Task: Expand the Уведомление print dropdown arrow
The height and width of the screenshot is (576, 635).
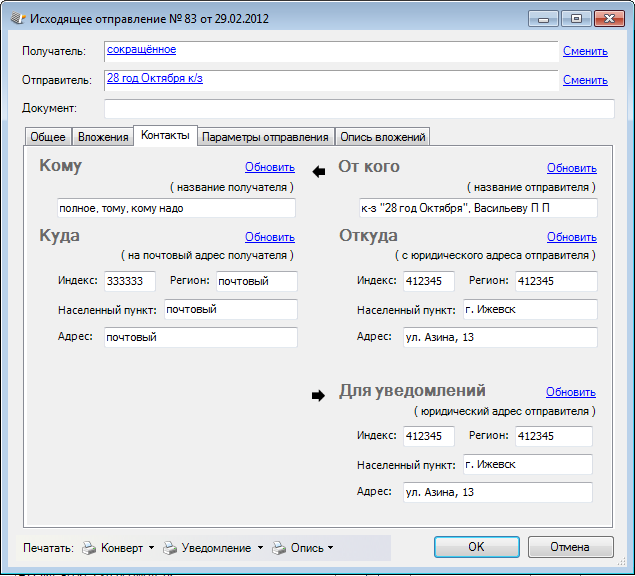Action: tap(261, 548)
